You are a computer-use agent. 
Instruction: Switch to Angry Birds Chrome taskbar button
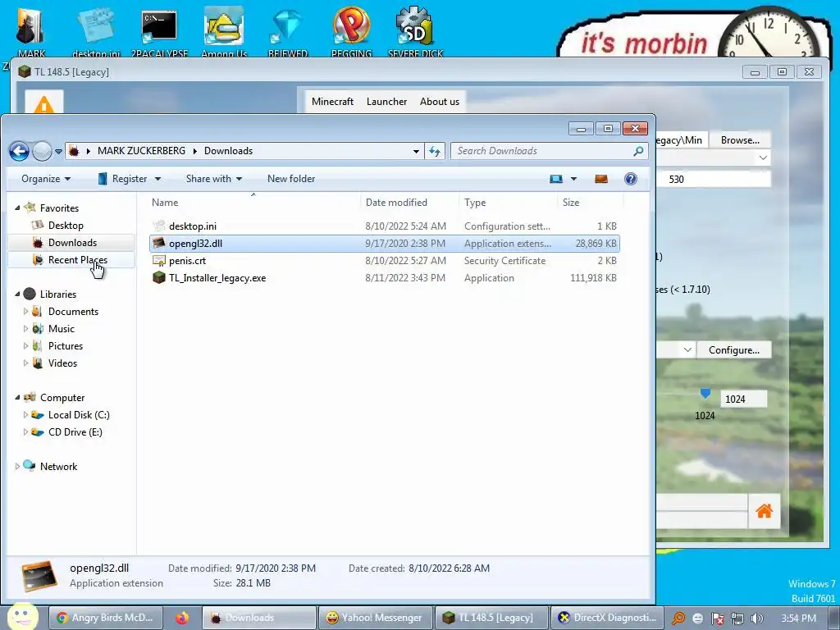[104, 618]
